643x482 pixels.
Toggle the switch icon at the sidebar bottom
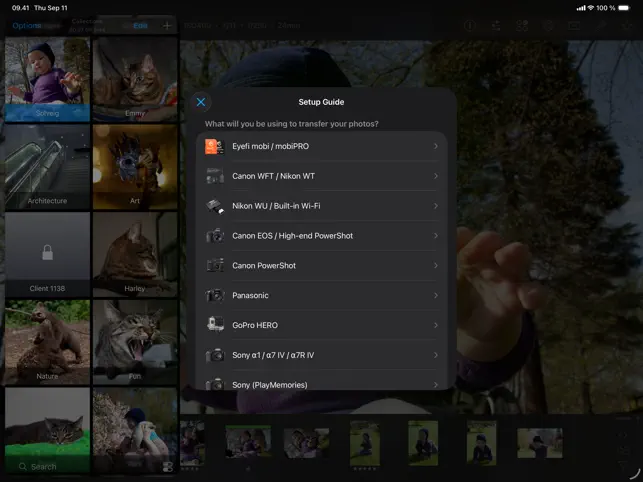coord(167,467)
